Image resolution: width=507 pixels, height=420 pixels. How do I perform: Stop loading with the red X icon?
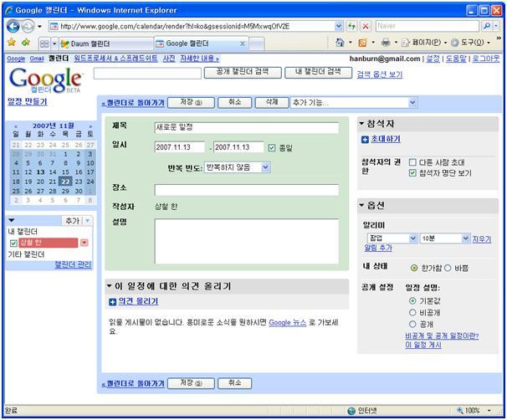[x=366, y=26]
